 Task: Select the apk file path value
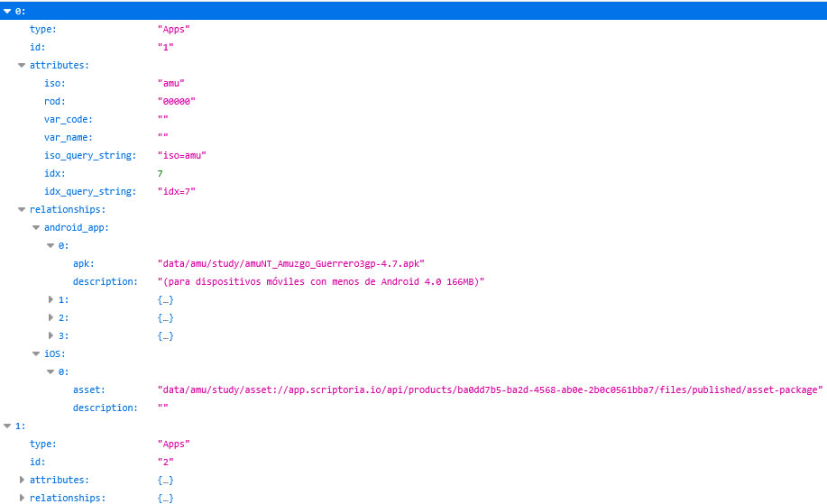pos(290,263)
